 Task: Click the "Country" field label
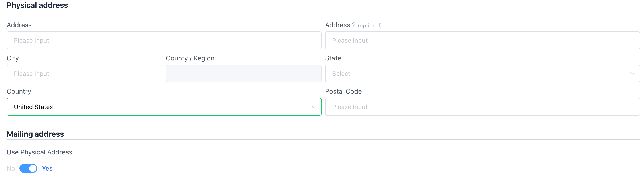tap(19, 91)
